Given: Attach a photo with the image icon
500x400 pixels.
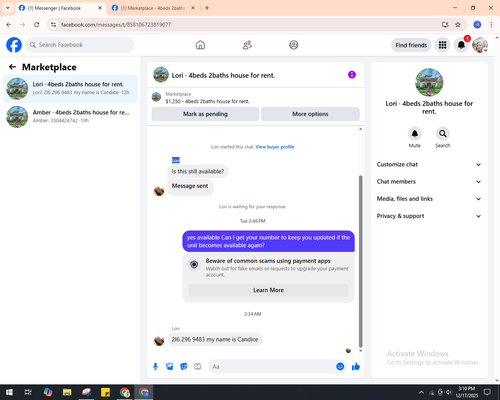Looking at the screenshot, I should (170, 367).
